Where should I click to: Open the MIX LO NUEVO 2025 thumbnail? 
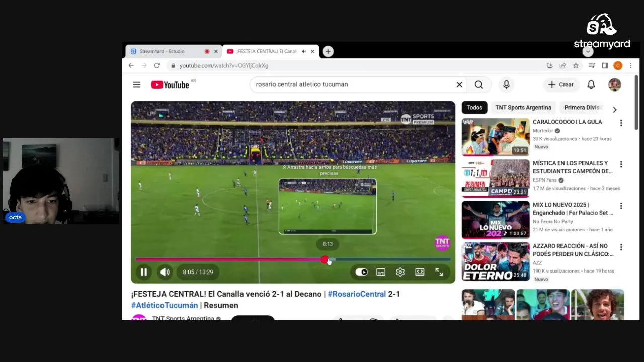click(x=496, y=220)
